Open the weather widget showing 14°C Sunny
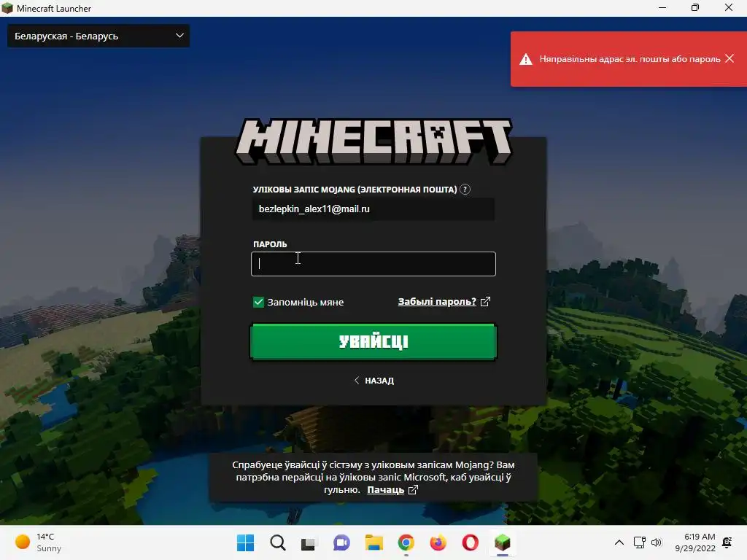The height and width of the screenshot is (560, 747). 38,542
